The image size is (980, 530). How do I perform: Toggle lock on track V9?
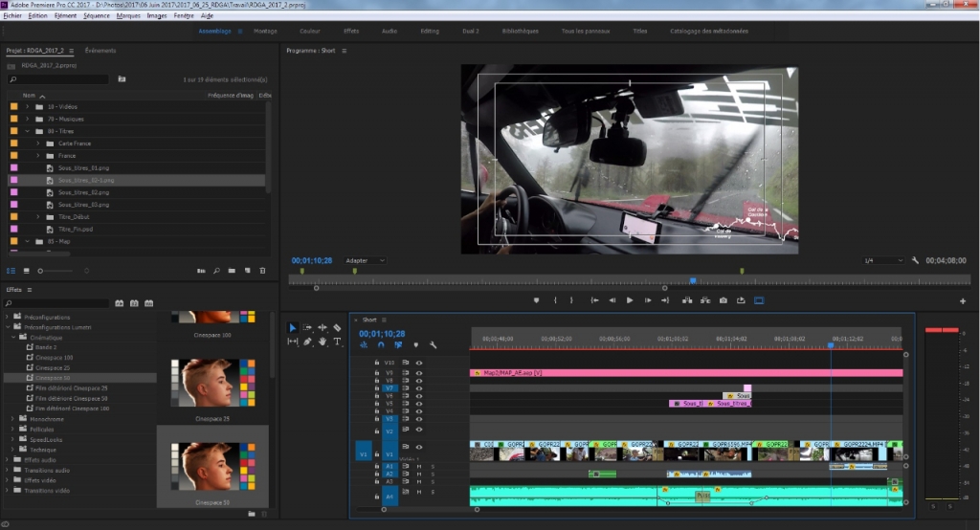point(377,372)
